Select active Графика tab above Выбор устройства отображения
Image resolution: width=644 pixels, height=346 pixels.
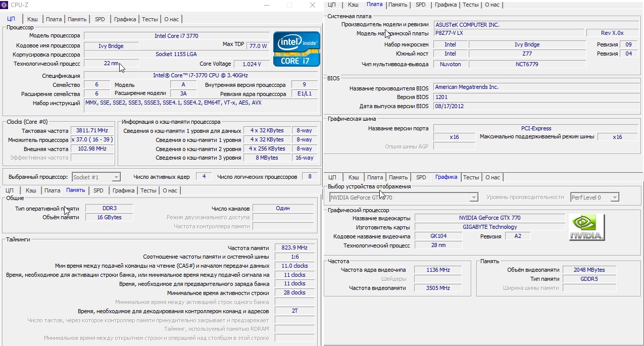click(446, 177)
